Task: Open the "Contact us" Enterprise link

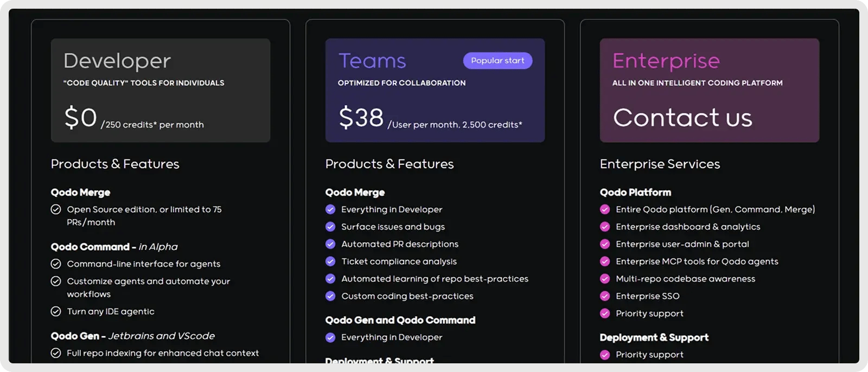Action: coord(682,118)
